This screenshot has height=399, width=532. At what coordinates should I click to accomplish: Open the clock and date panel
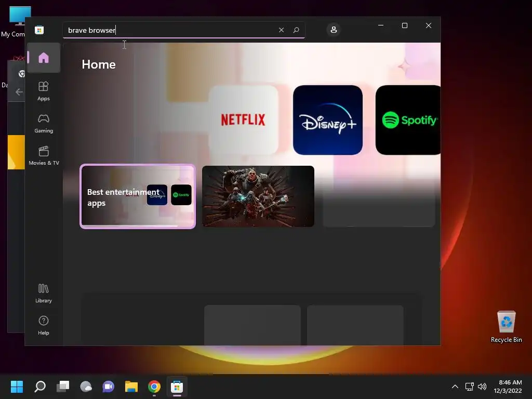pyautogui.click(x=508, y=387)
